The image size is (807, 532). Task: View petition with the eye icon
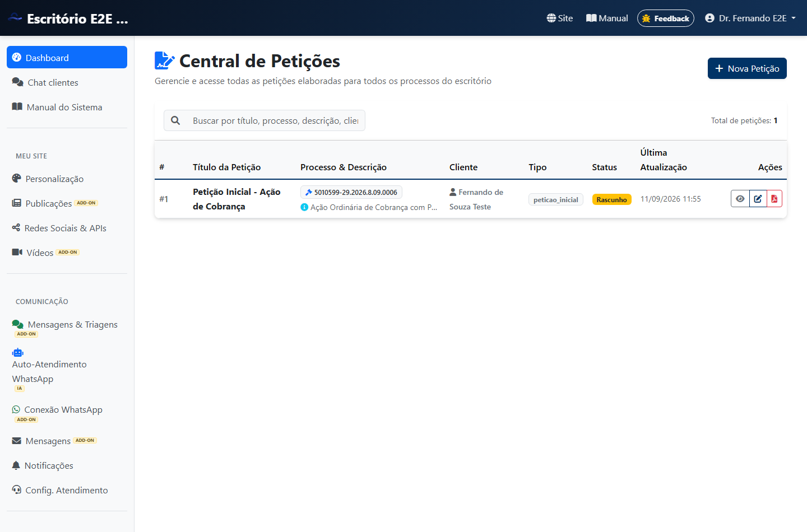point(740,199)
